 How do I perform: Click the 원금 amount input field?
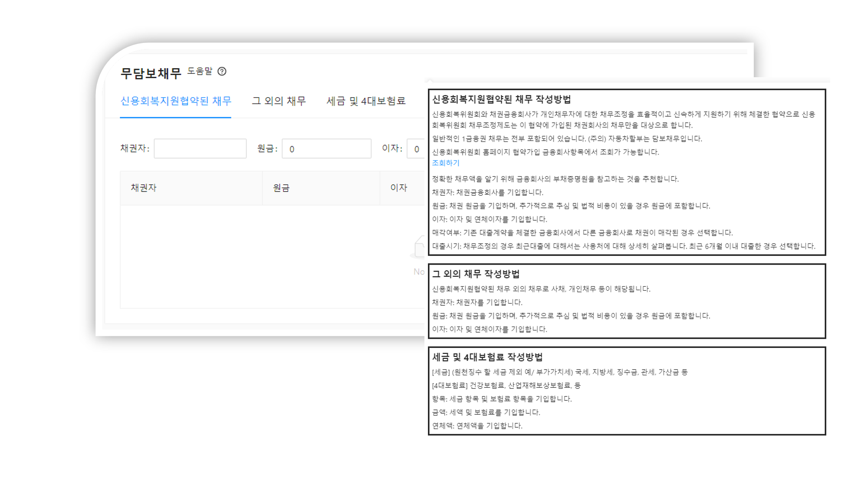click(326, 149)
